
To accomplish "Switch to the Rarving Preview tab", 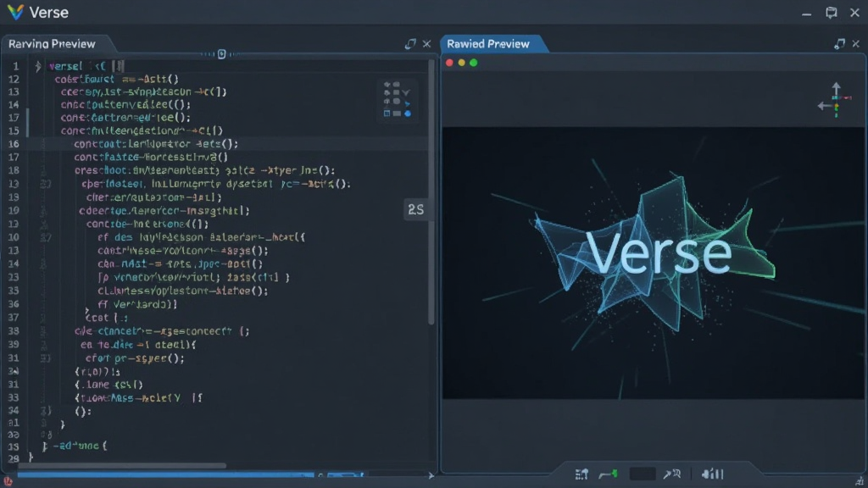I will coord(52,44).
